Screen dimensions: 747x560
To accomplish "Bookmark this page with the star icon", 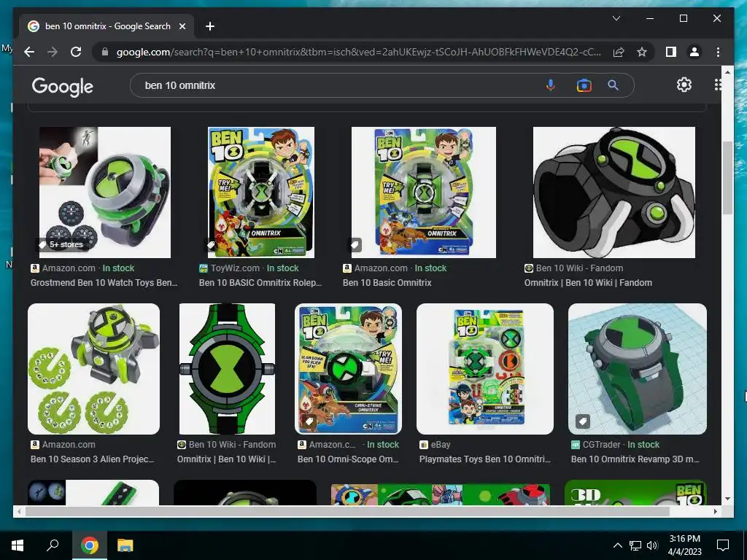I will (642, 52).
